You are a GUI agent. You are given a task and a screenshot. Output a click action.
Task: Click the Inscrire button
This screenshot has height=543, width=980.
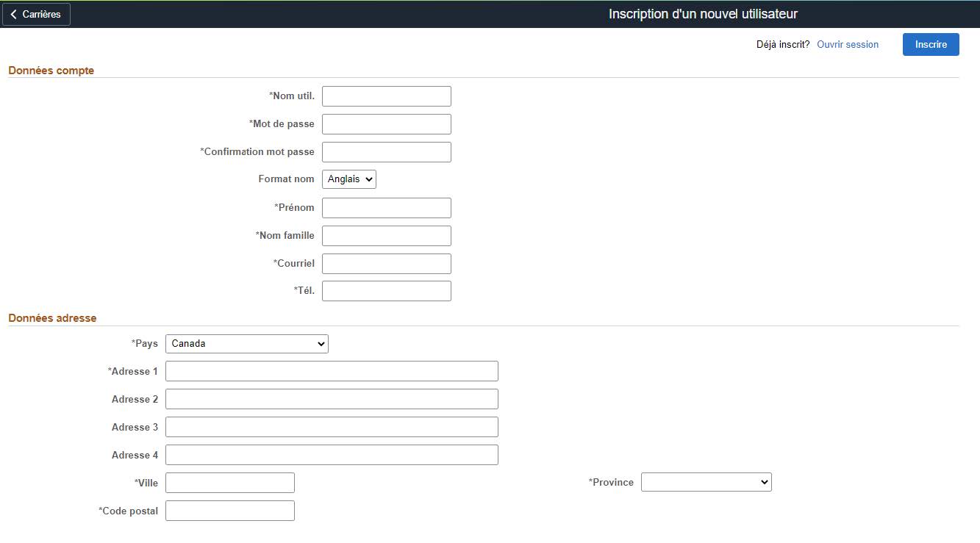click(x=930, y=44)
